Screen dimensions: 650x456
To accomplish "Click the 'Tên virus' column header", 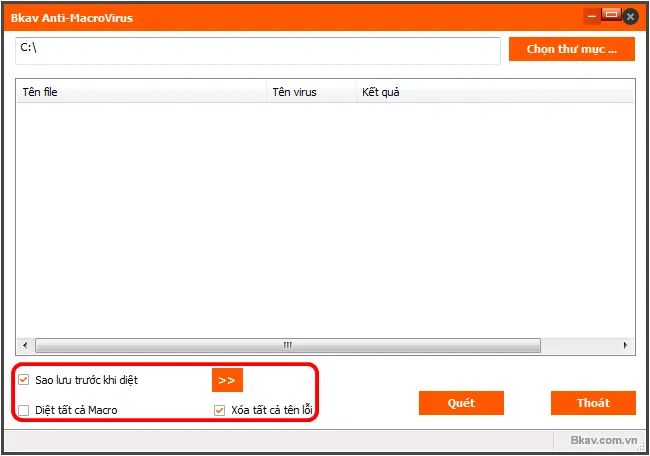I will (310, 92).
